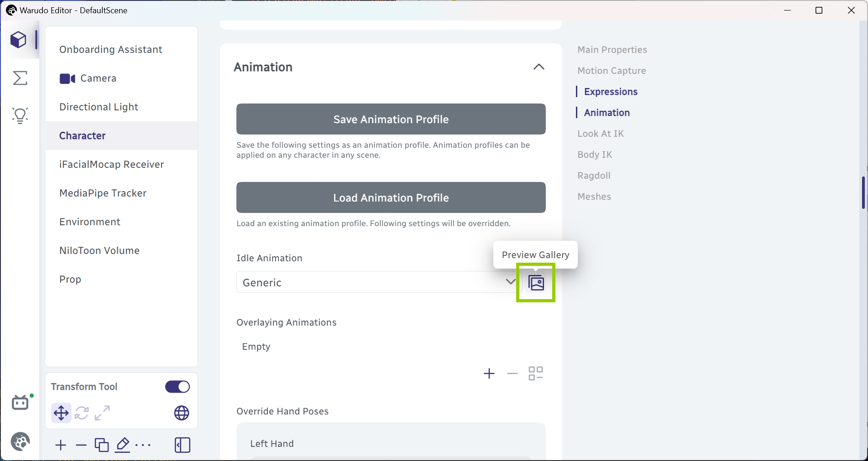Select the scale transform tool icon
The image size is (868, 461).
click(x=102, y=413)
